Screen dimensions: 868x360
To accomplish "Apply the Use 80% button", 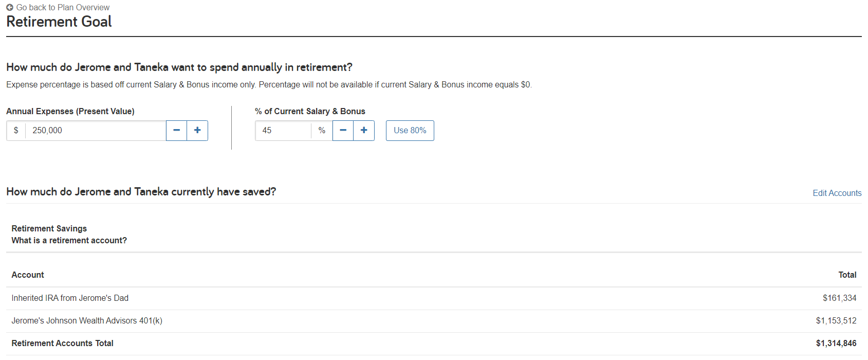I will [410, 131].
